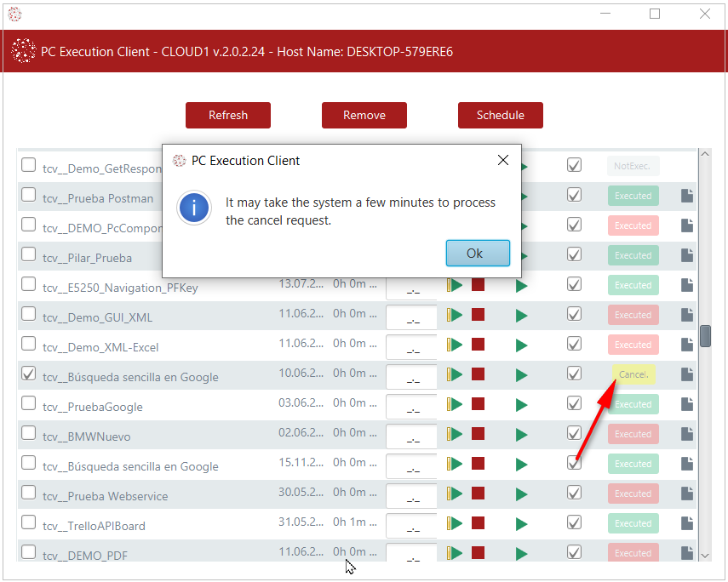Uncheck the checked box beside tcv__Búsqueda sencilla en Google

click(28, 374)
